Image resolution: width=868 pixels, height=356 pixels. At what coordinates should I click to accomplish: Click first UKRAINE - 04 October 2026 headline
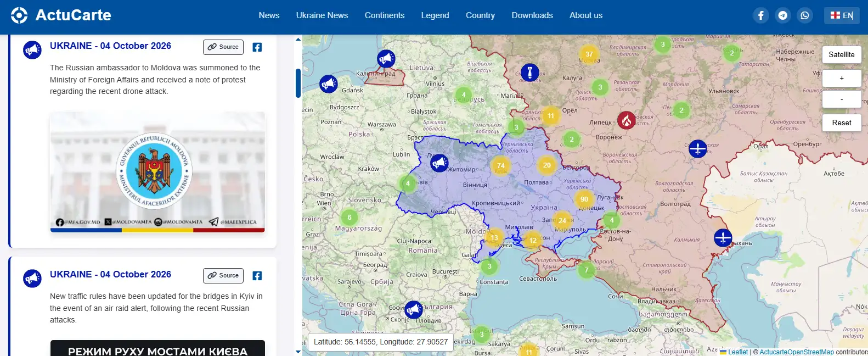click(x=110, y=46)
